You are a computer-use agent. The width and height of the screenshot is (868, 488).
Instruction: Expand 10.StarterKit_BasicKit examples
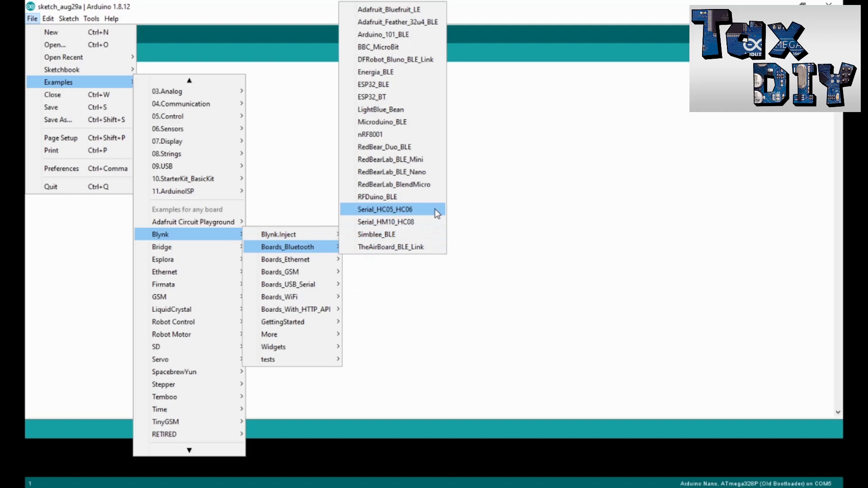coord(189,179)
